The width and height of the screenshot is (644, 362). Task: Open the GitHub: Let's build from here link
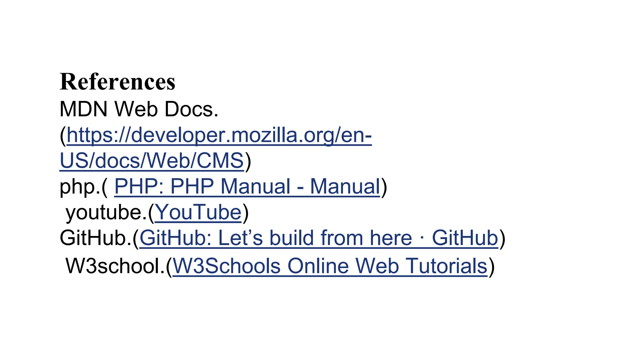319,238
